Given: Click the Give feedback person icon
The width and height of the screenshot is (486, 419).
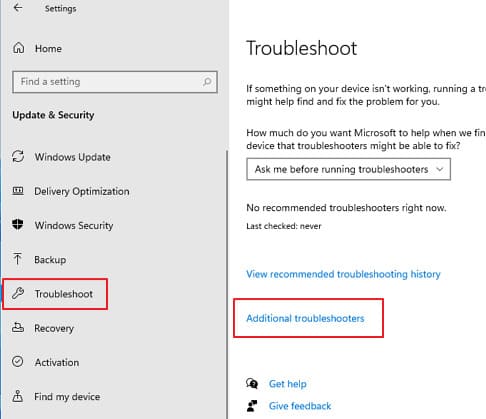Looking at the screenshot, I should pos(252,406).
